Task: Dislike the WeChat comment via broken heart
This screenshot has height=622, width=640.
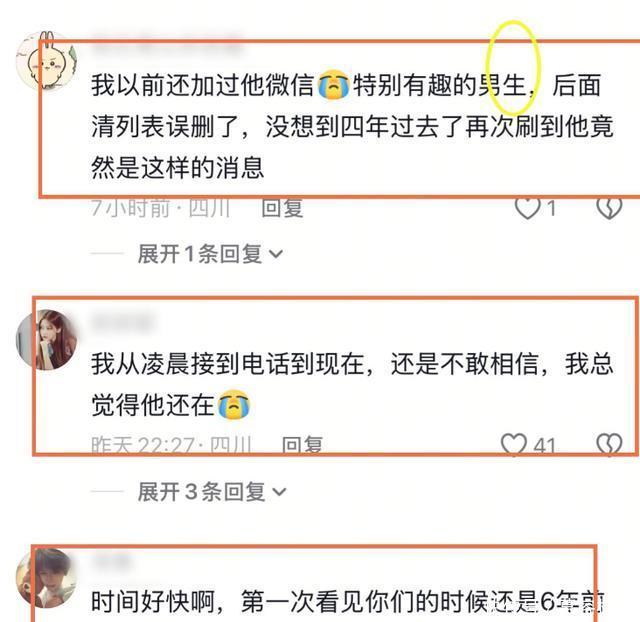Action: (x=609, y=208)
